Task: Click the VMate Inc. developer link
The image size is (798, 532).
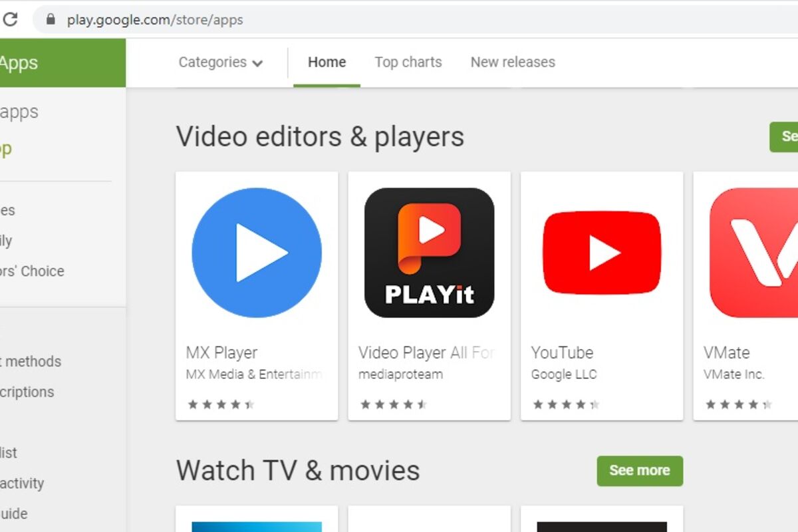Action: click(x=734, y=374)
